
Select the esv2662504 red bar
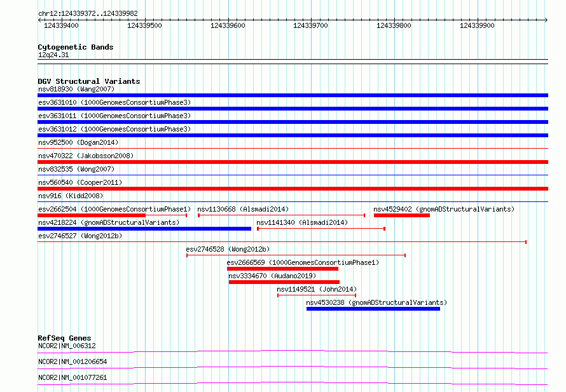[92, 215]
